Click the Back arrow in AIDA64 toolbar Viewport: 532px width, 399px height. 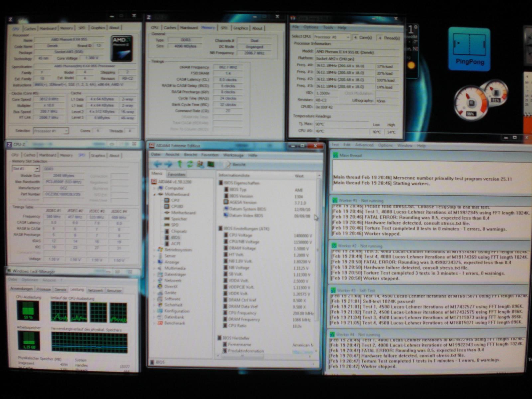point(158,164)
